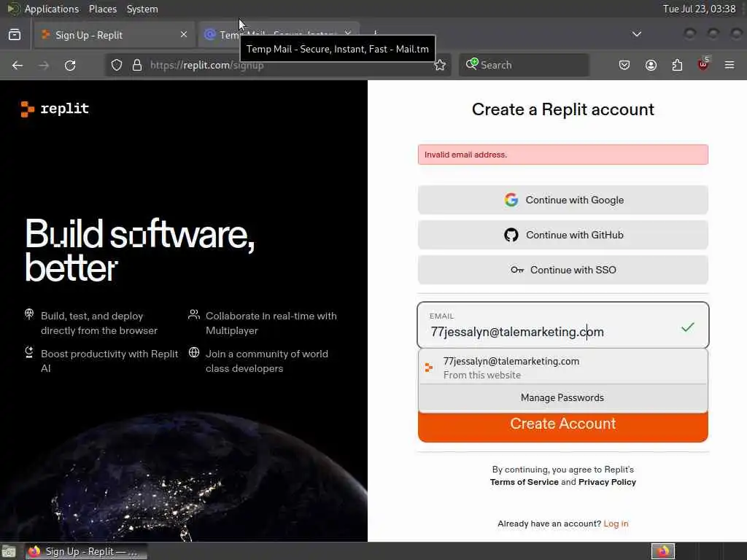Open the Pocket save icon
Viewport: 747px width, 560px height.
[x=624, y=65]
